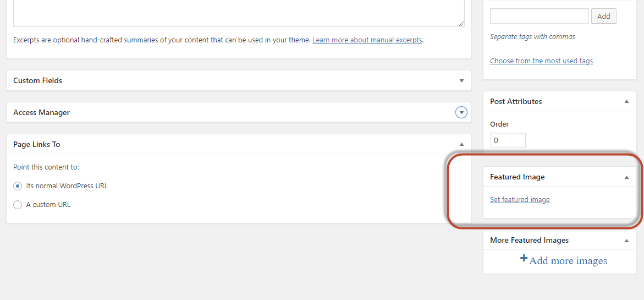The width and height of the screenshot is (644, 300).
Task: Click the plus icon for more images
Action: pos(524,258)
